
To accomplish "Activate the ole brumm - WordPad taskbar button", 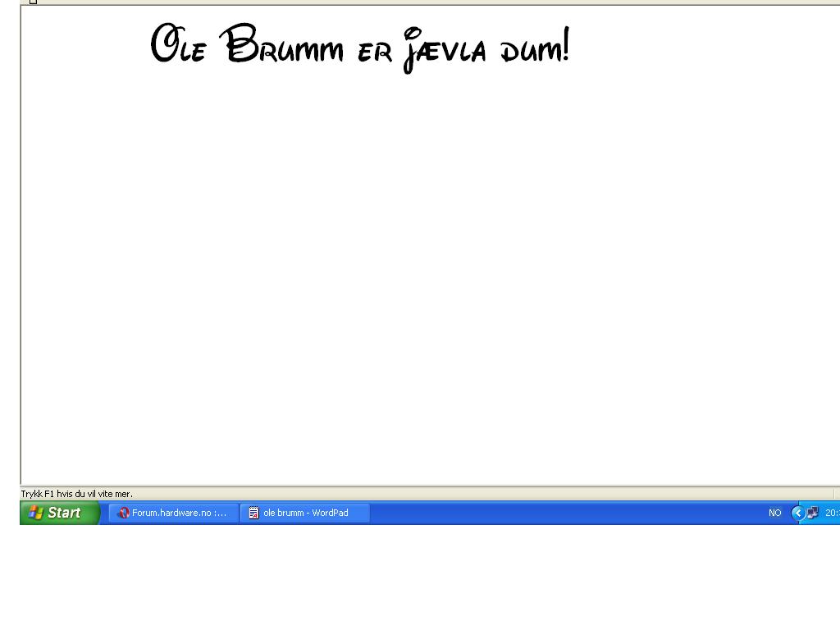I will pyautogui.click(x=305, y=513).
